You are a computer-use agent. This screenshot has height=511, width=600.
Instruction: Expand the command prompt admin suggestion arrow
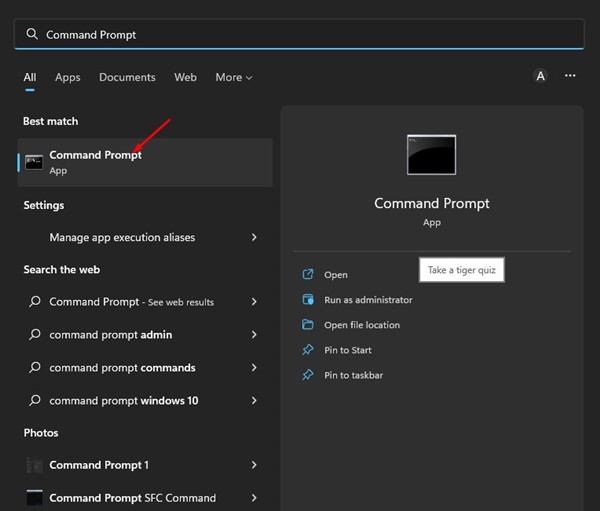254,335
